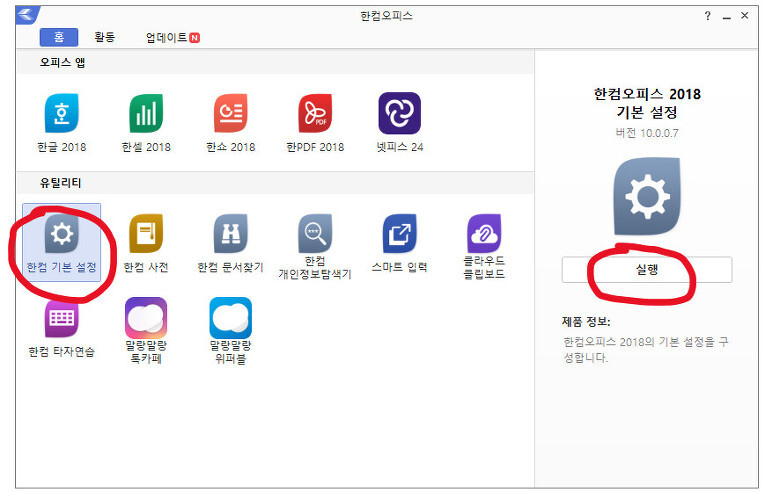Launch 한셀 2018 spreadsheet icon

pos(146,113)
